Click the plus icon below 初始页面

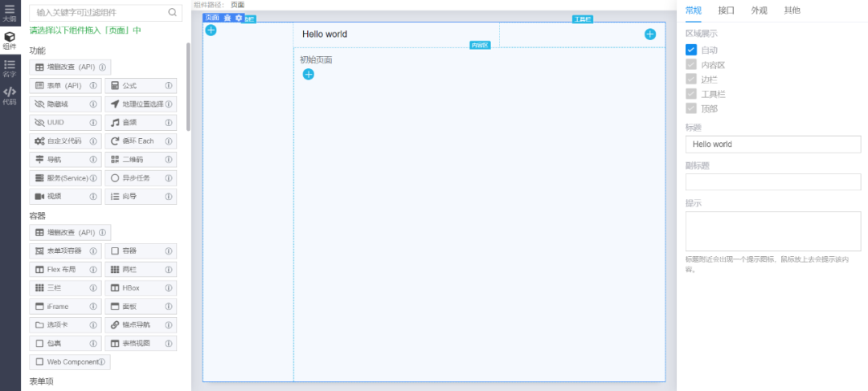click(x=309, y=74)
